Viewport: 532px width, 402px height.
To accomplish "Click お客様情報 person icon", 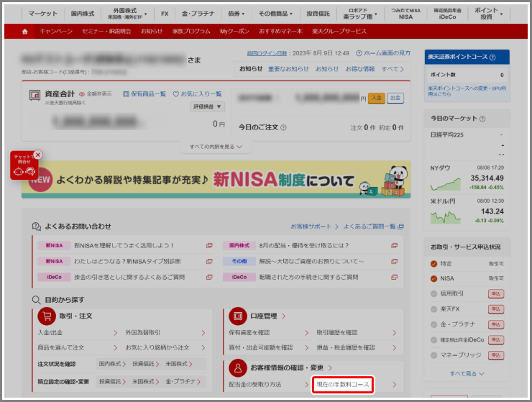I will point(238,367).
